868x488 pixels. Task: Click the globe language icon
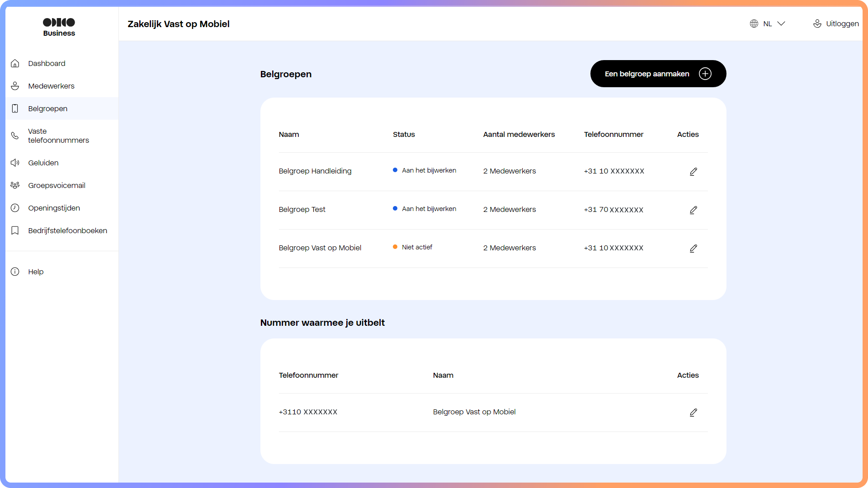[x=754, y=23]
